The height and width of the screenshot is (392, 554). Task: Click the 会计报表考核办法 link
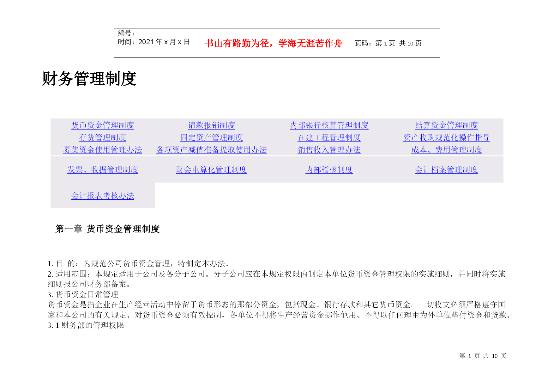coord(103,196)
